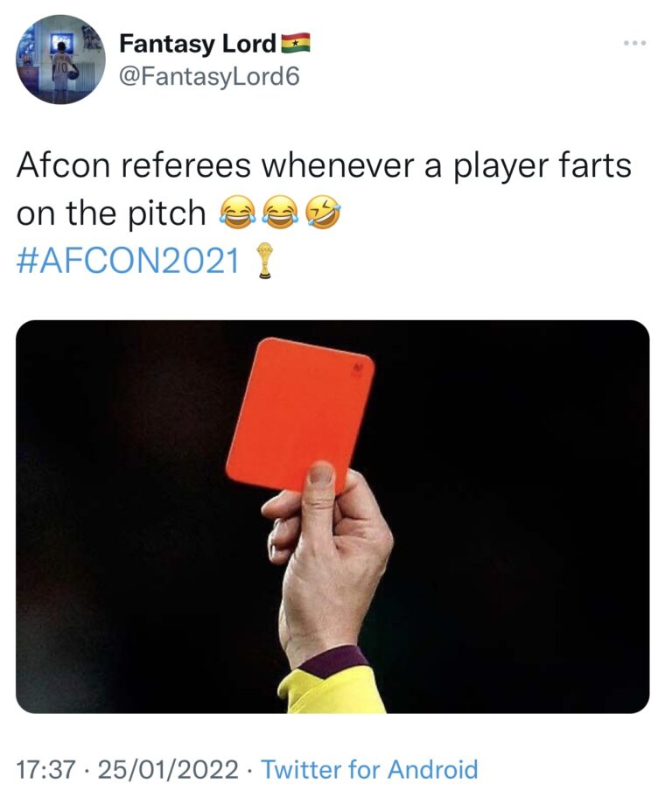
Task: Click the rolling-on-floor laughing emoji
Action: [323, 212]
